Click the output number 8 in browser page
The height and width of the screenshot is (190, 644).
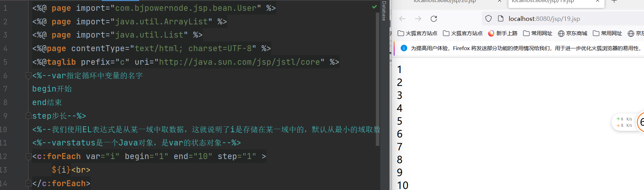point(400,160)
